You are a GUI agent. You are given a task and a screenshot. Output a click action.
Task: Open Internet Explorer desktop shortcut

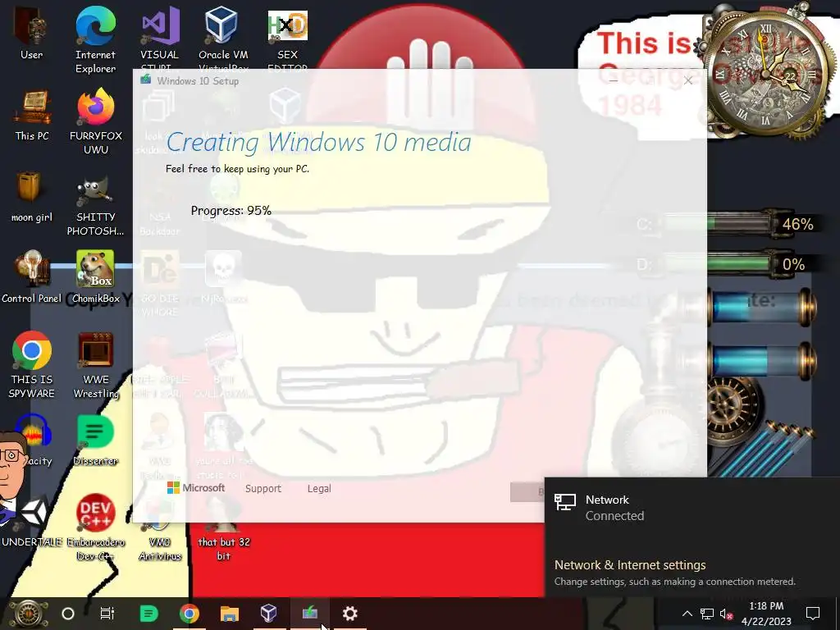95,40
